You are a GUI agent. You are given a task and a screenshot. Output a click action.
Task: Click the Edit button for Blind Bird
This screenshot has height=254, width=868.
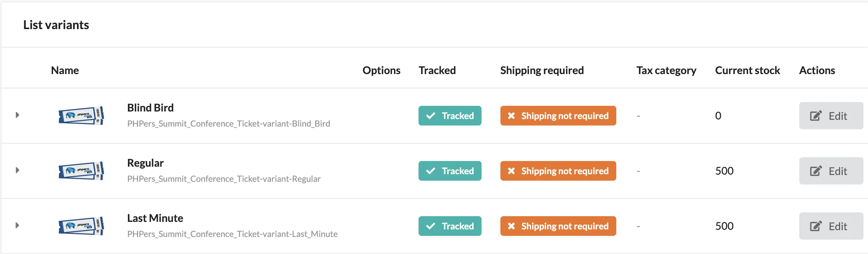click(x=831, y=116)
